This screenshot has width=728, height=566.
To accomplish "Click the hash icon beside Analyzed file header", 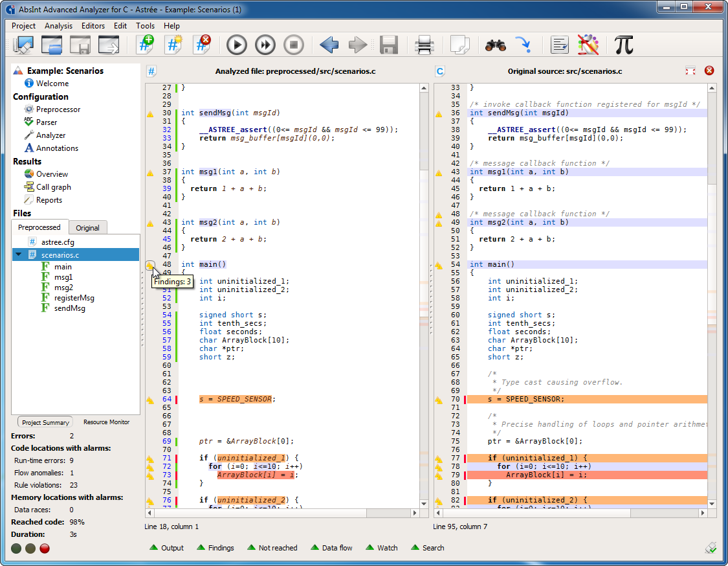I will (151, 71).
